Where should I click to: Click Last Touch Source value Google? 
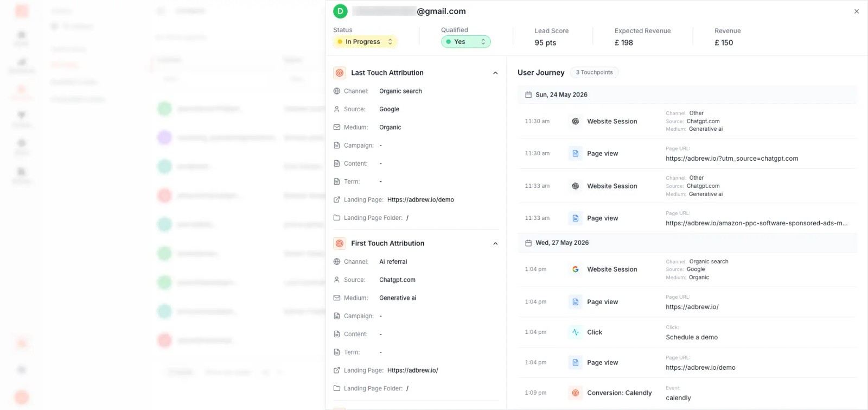click(x=389, y=109)
